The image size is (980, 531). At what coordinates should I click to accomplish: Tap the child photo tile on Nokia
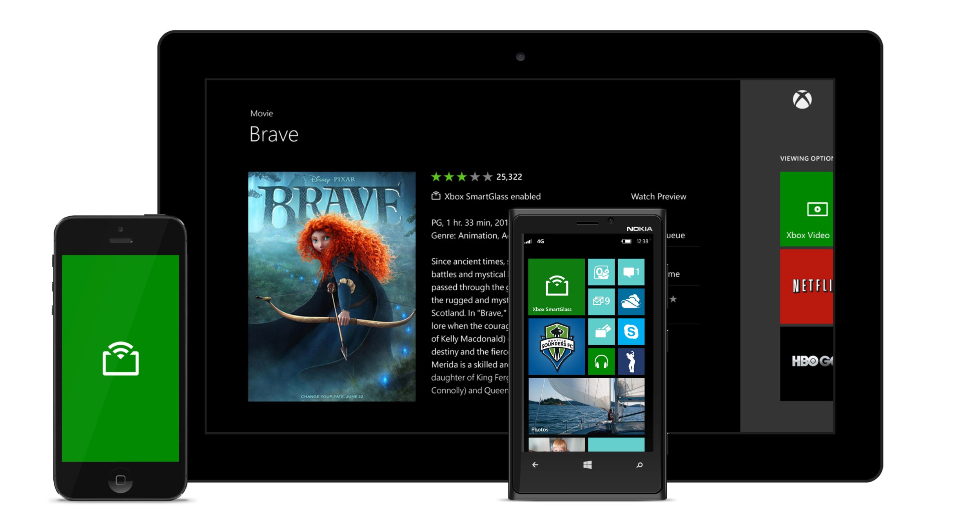[556, 444]
